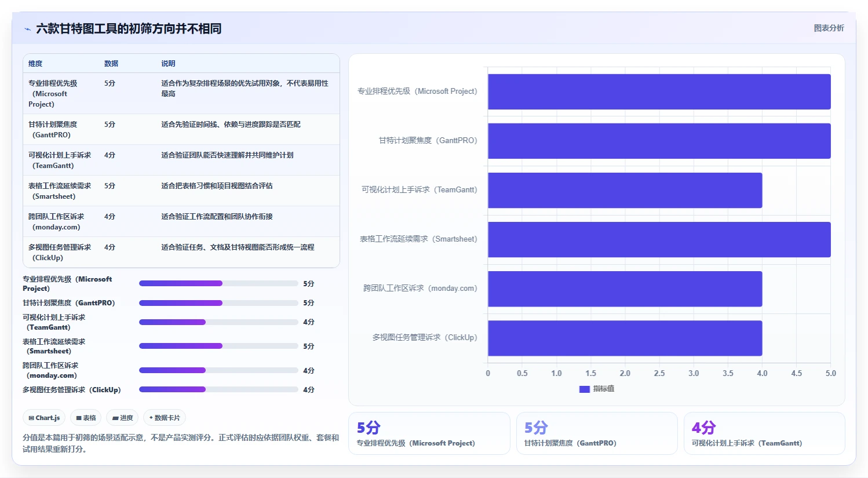Click the monday.com progress bar
868x478 pixels.
tap(218, 371)
